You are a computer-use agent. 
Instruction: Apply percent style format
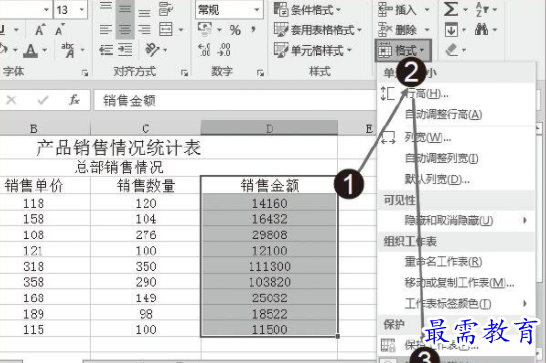coord(235,30)
